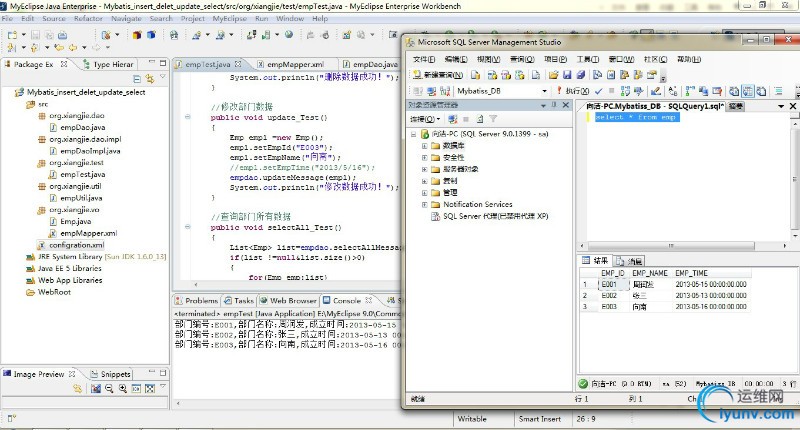Viewport: 800px width, 430px height.
Task: Open the 查询(Q) menu in SSMS
Action: click(x=522, y=59)
